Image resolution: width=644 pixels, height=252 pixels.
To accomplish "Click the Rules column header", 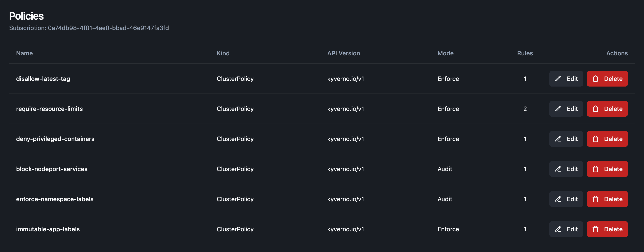I will 525,53.
